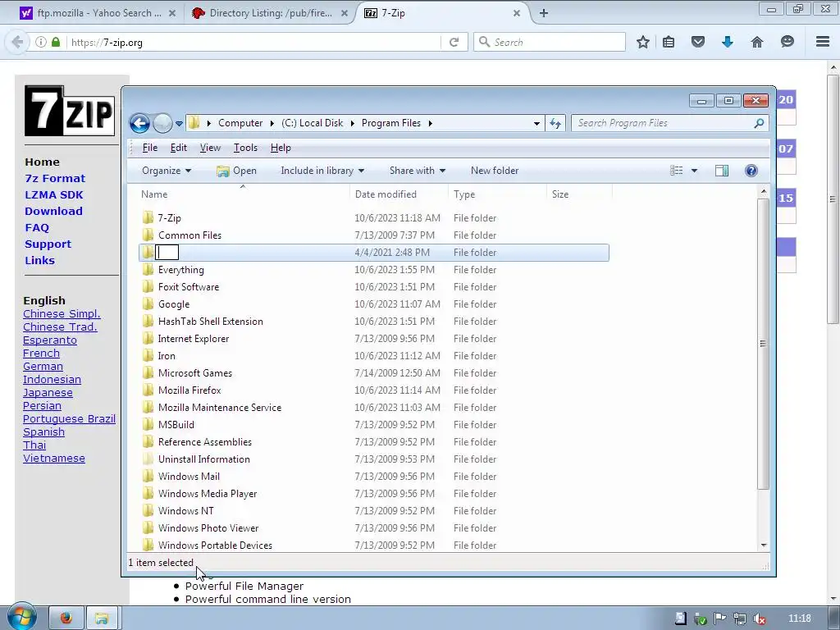Select the Windows Media Player folder
Viewport: 840px width, 630px height.
pos(208,493)
